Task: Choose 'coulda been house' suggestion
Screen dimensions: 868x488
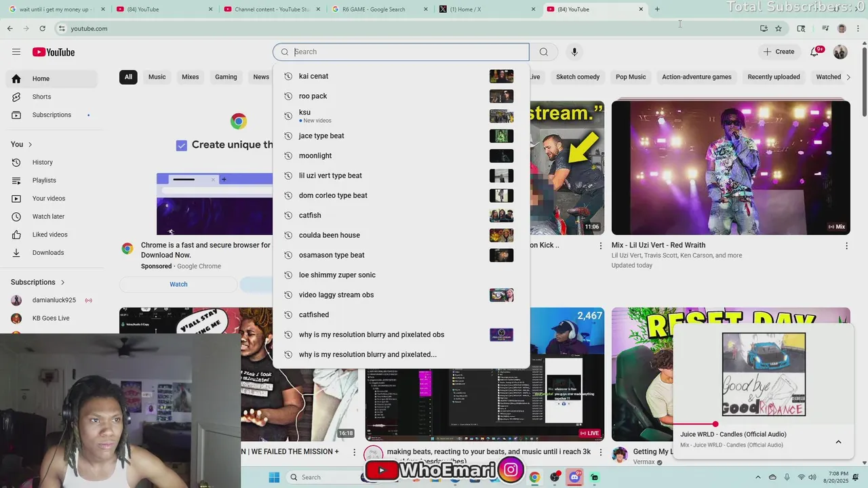Action: coord(401,235)
